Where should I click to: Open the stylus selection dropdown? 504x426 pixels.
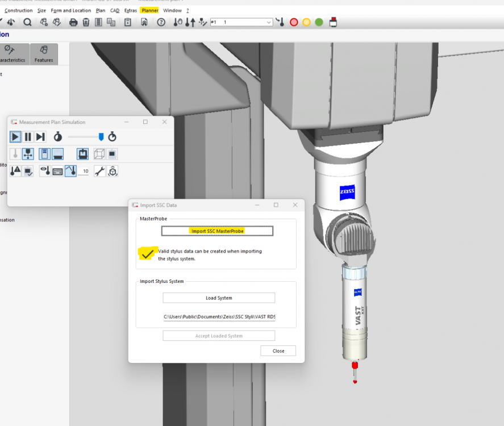point(269,22)
